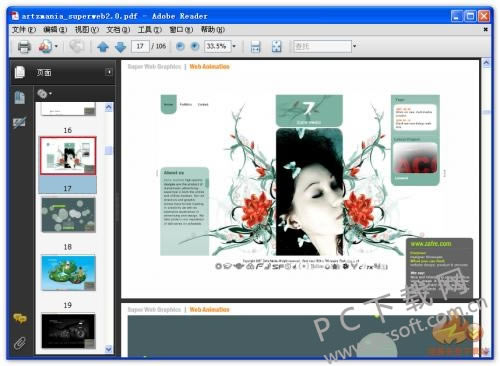The width and height of the screenshot is (500, 366).
Task: Click the zoom field showing 33.5%
Action: [218, 46]
